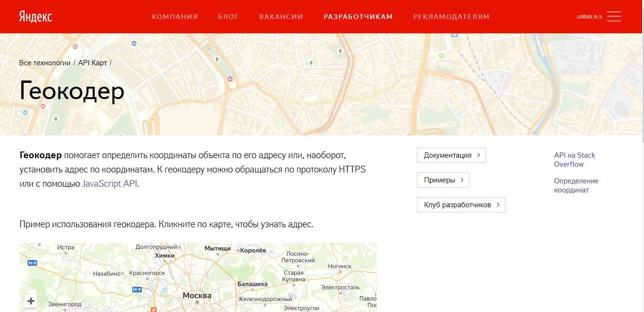Open the Документация button
Screen dimensions: 644x312
(x=451, y=155)
